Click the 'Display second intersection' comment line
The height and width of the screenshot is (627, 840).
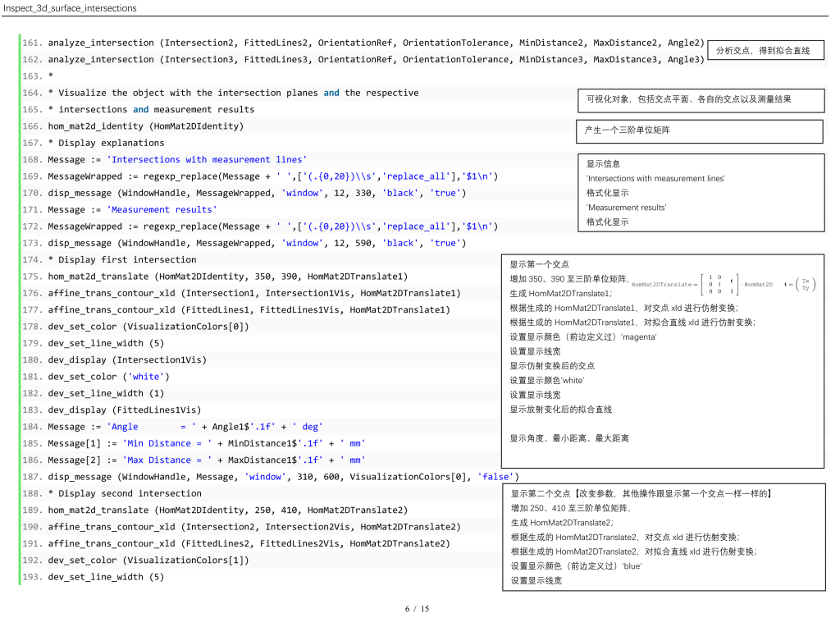tap(125, 493)
